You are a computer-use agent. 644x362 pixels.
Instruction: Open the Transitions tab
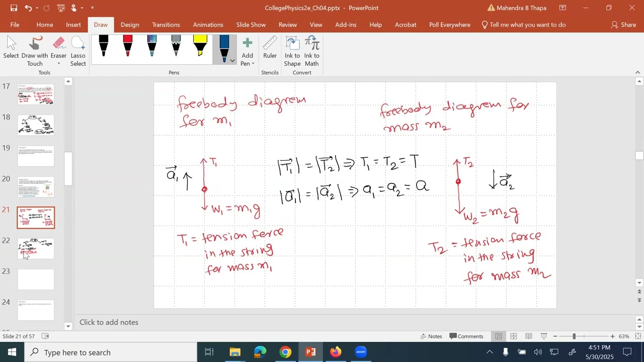tap(166, 25)
